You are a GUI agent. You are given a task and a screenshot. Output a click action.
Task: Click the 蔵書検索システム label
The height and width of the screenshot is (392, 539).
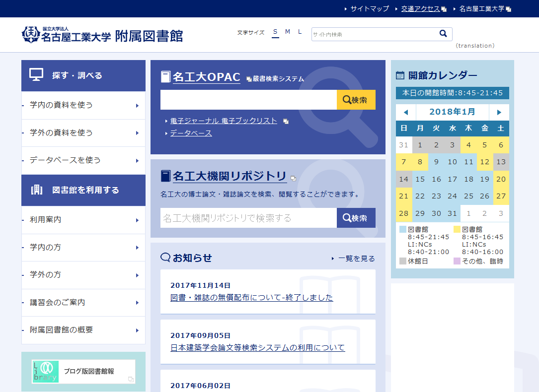pyautogui.click(x=278, y=79)
